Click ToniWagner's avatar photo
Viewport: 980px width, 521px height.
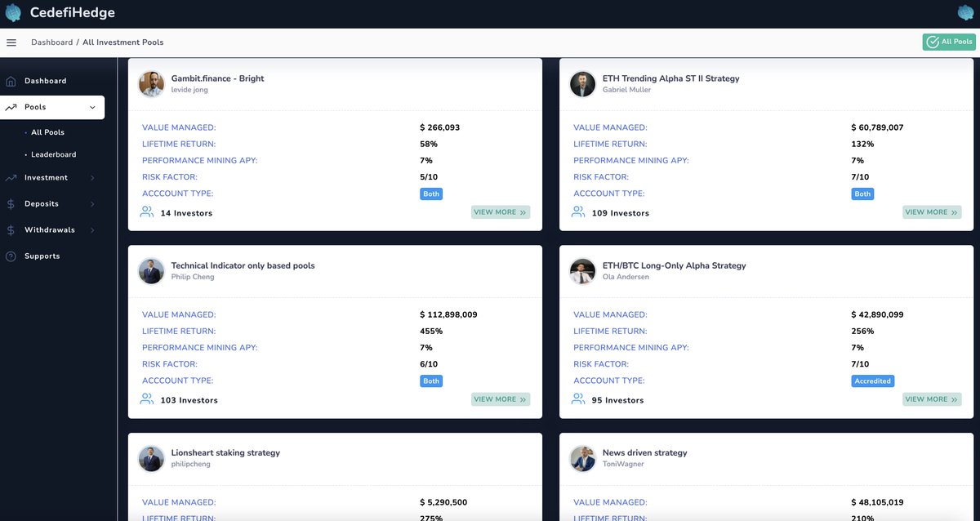(x=582, y=458)
